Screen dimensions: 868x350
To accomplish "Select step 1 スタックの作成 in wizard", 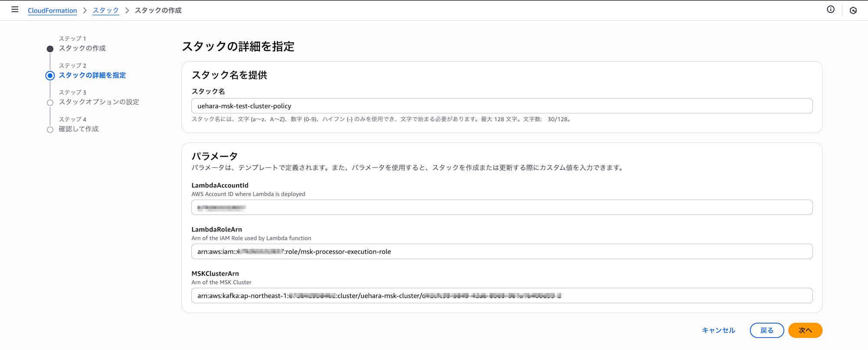I will click(x=82, y=48).
